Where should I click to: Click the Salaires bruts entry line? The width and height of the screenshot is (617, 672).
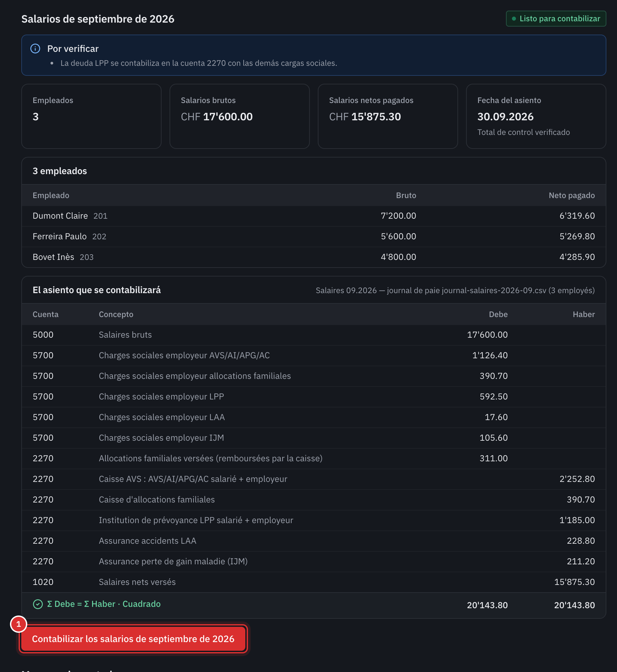click(x=313, y=335)
